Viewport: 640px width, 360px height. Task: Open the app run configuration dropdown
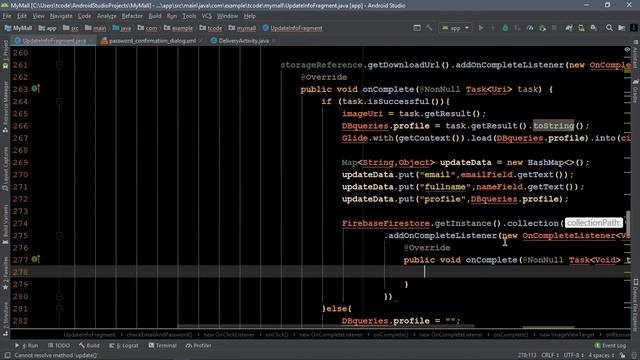click(x=455, y=28)
